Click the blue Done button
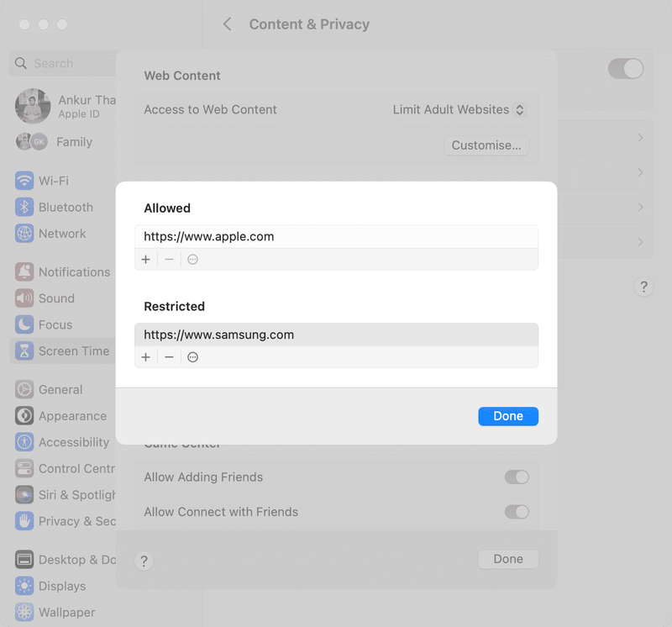 tap(508, 416)
